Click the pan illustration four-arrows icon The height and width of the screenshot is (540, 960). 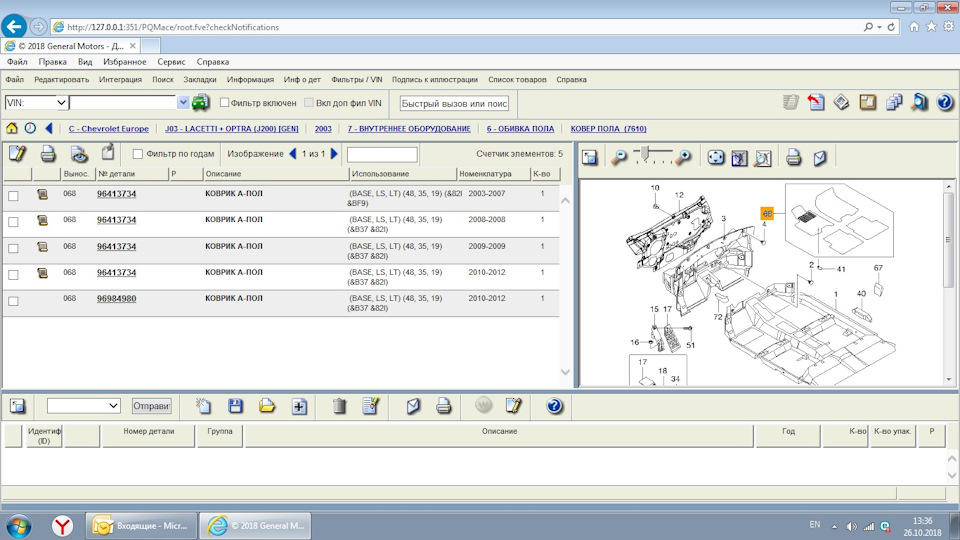pyautogui.click(x=715, y=158)
